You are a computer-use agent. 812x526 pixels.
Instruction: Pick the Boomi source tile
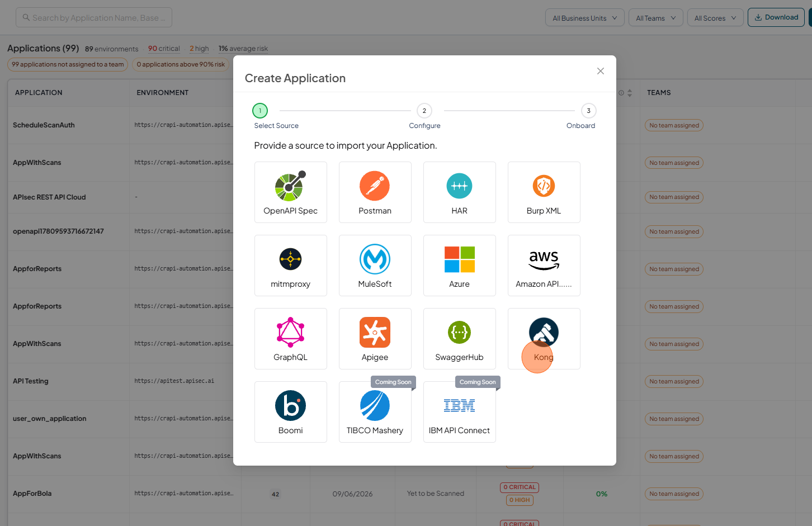[x=290, y=412]
